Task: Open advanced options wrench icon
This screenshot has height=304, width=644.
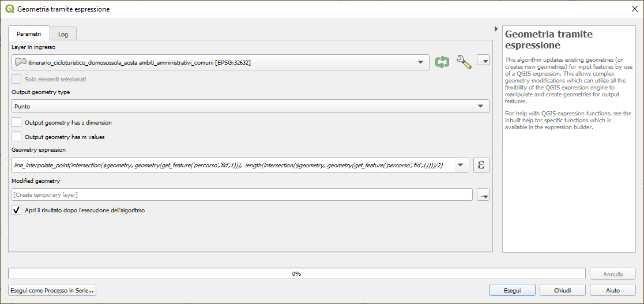Action: pos(464,62)
